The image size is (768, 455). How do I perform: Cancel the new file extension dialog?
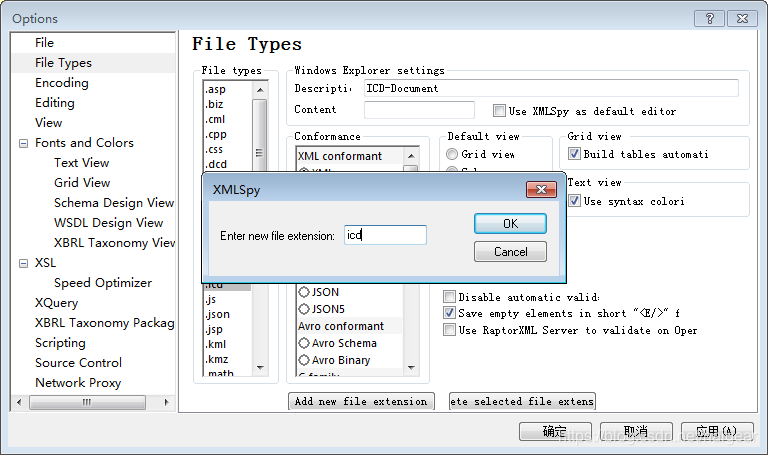click(x=510, y=252)
